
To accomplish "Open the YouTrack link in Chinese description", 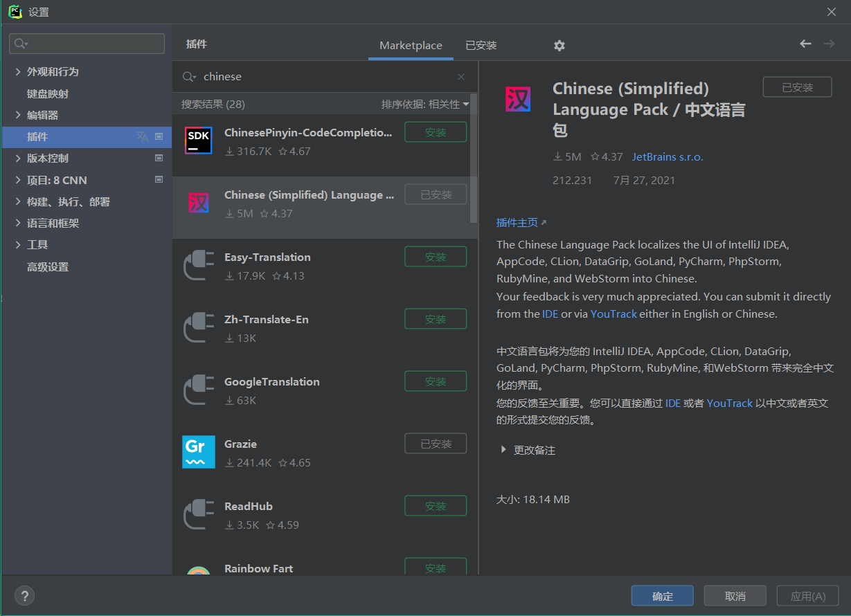I will (730, 403).
